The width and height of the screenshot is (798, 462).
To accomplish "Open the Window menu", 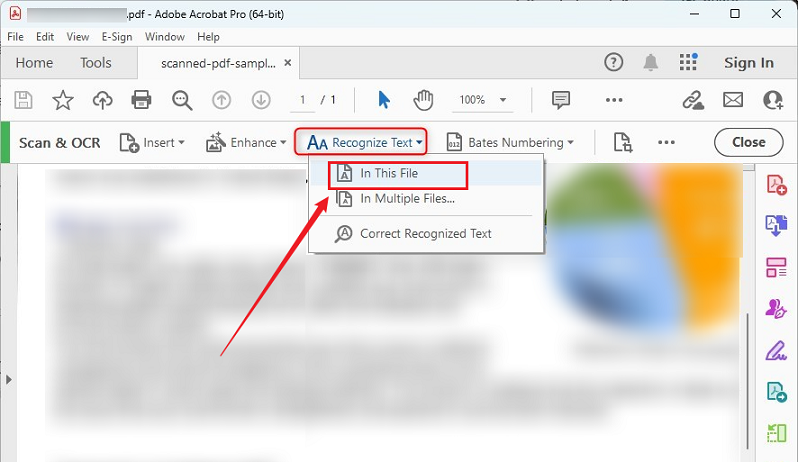I will tap(164, 37).
